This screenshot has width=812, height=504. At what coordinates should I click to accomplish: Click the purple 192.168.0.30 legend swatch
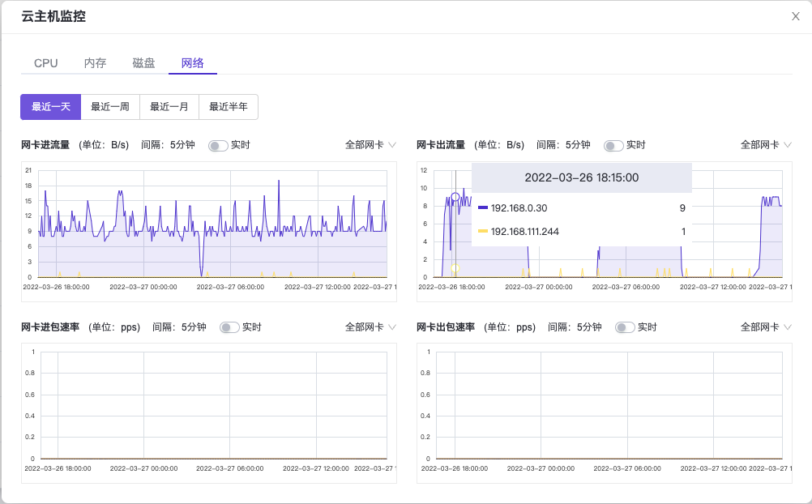pos(483,208)
